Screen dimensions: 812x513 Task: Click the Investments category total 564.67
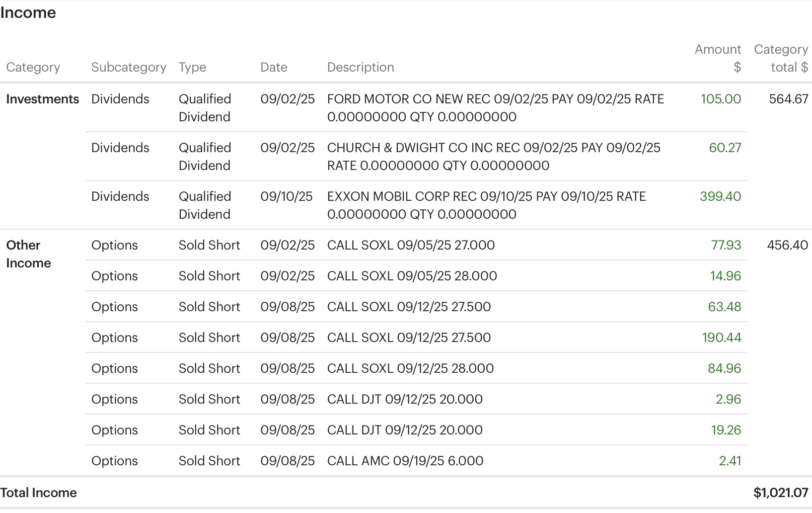(x=788, y=99)
